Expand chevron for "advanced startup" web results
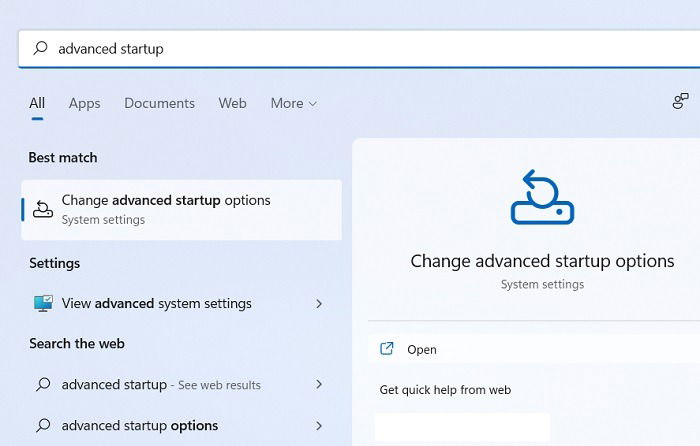The height and width of the screenshot is (446, 700). [319, 384]
